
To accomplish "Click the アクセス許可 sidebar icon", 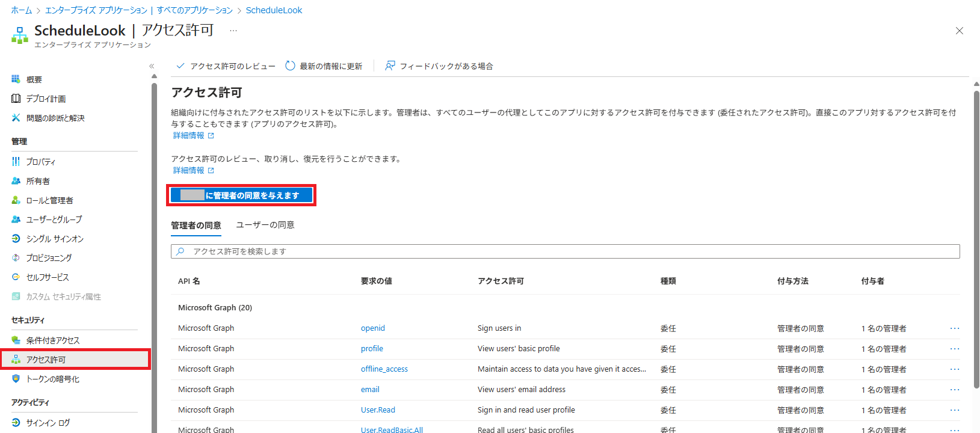I will [x=16, y=359].
